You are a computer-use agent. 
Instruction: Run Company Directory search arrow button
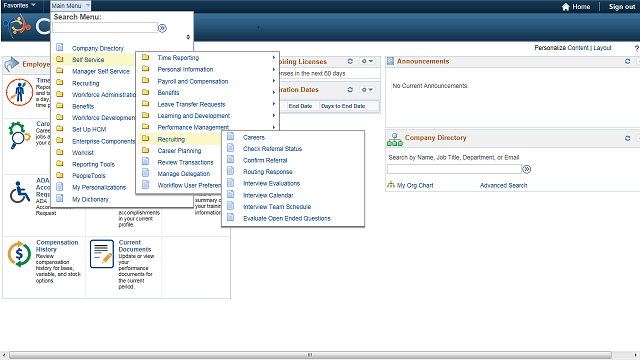click(x=527, y=169)
